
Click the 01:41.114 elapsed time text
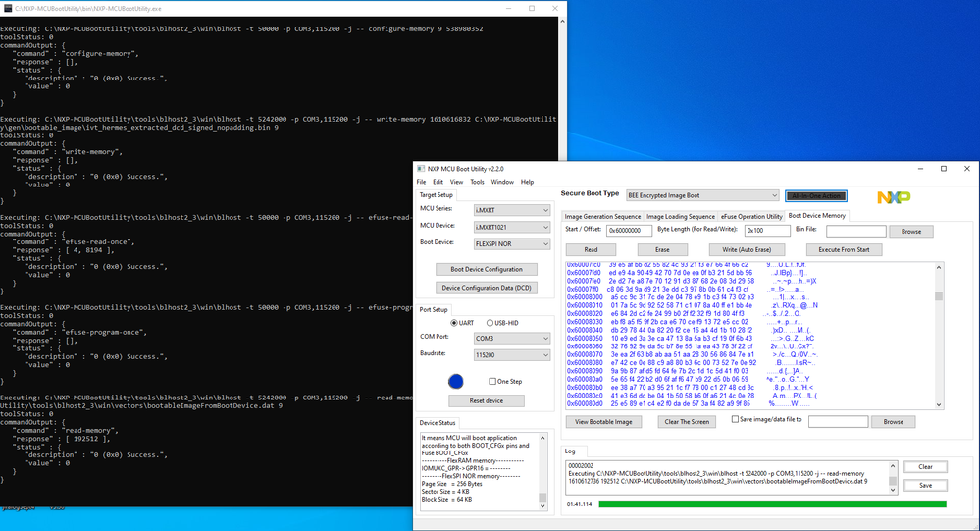tap(580, 504)
